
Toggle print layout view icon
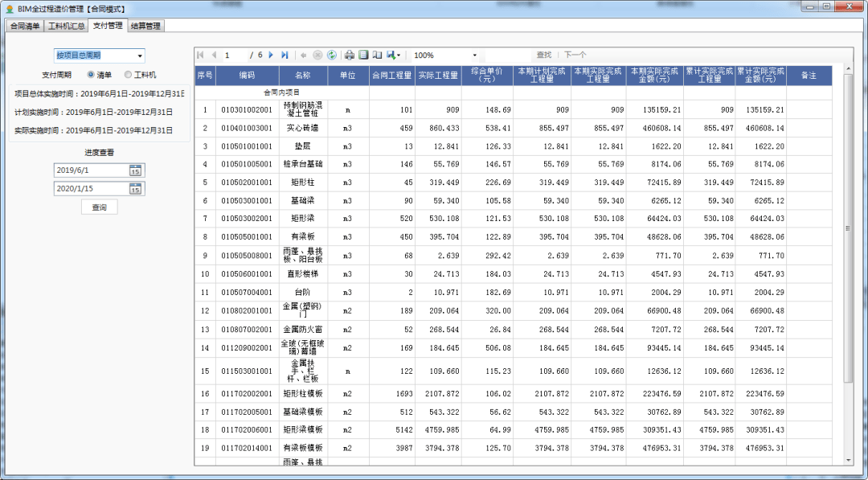[363, 55]
